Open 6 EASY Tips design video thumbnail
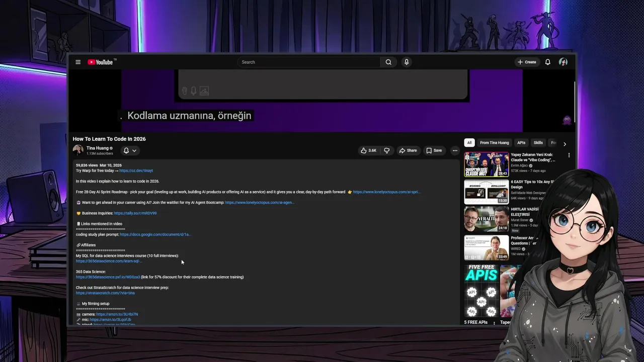644x362 pixels. click(x=486, y=192)
